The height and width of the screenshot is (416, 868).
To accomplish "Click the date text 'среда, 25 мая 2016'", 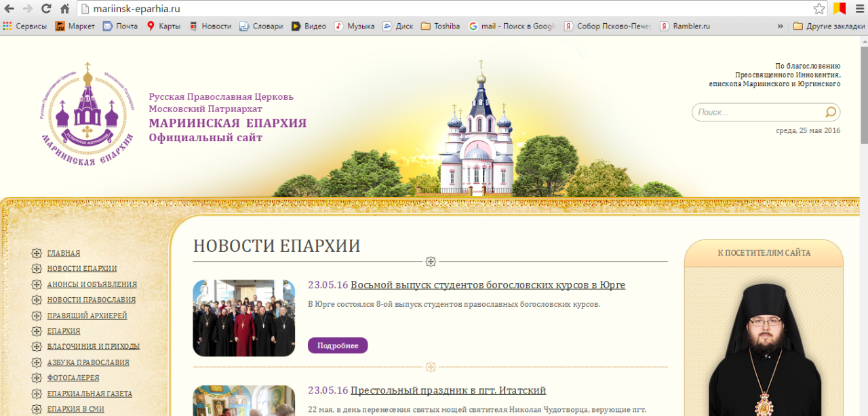I will [808, 130].
